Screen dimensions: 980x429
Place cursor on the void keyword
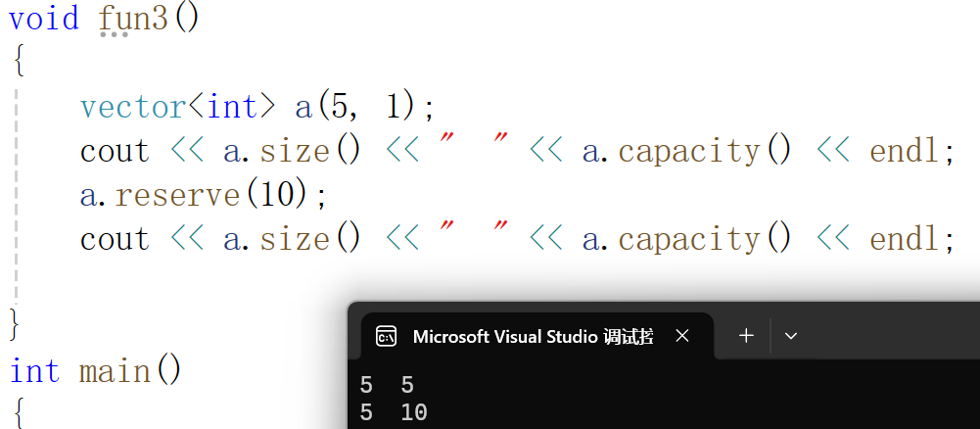pos(44,18)
